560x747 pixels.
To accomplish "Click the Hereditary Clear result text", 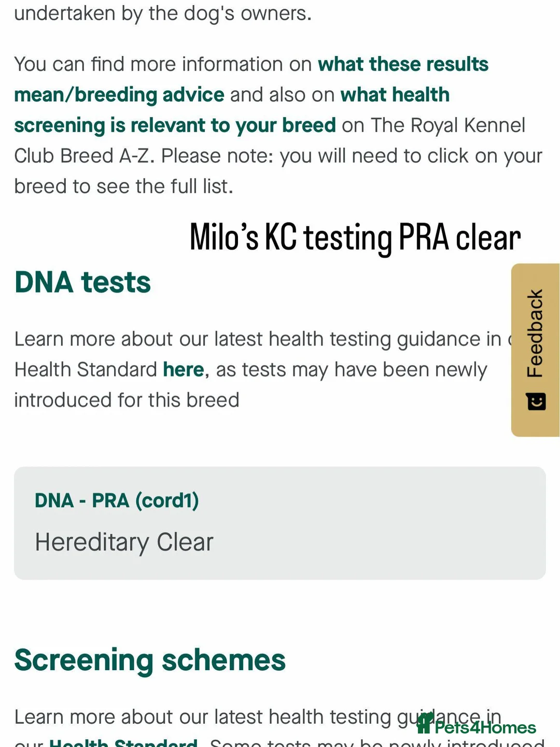I will [x=124, y=542].
